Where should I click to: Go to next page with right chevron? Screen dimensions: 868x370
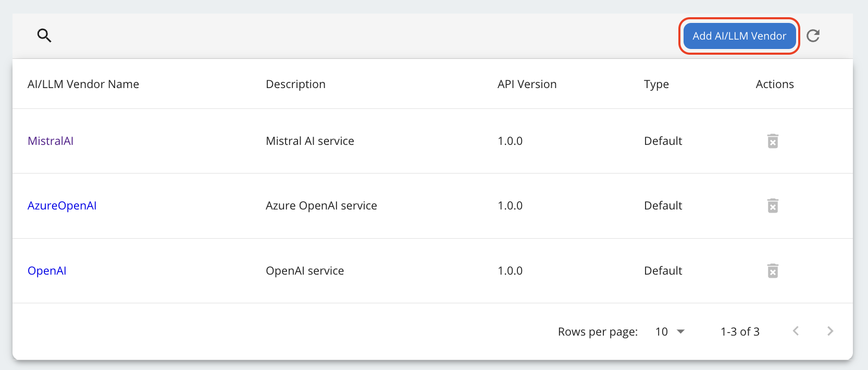pyautogui.click(x=830, y=331)
